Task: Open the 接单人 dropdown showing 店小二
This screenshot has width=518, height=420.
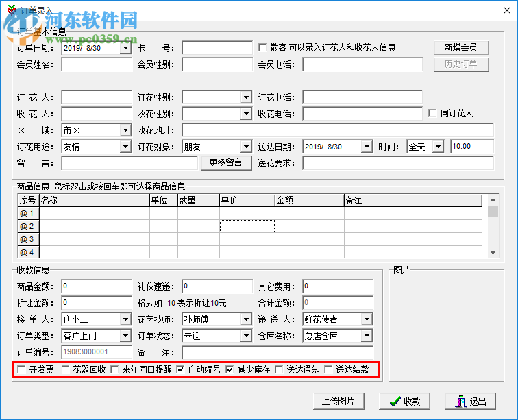Action: 125,319
